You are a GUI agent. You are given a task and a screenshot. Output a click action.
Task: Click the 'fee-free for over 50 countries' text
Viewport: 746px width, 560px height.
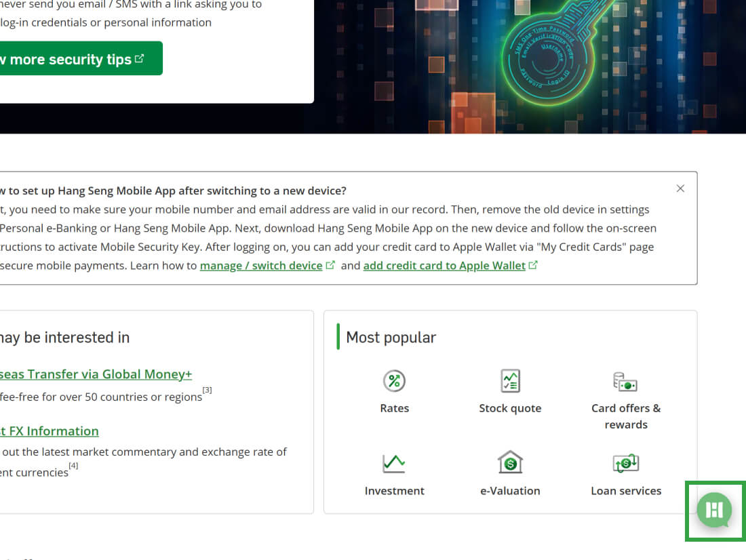pos(101,397)
